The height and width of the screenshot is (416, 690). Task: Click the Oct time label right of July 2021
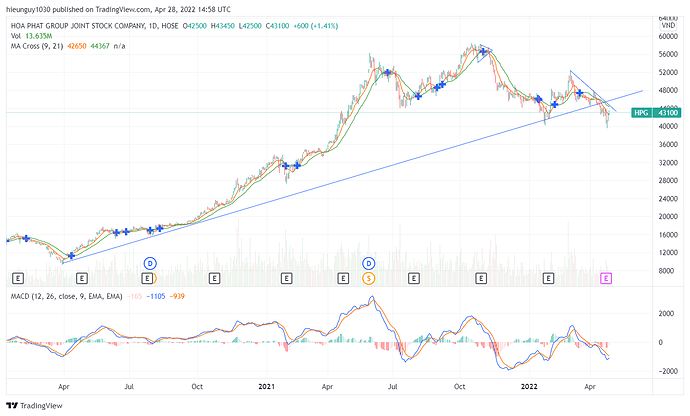(459, 387)
